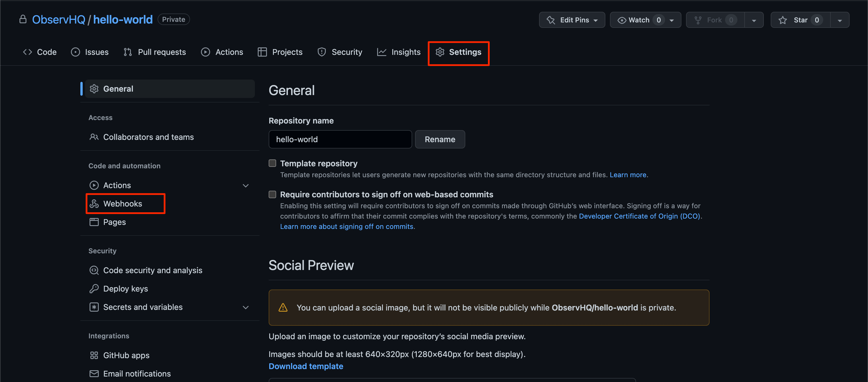
Task: Click the GitHub apps grid icon
Action: coord(94,355)
